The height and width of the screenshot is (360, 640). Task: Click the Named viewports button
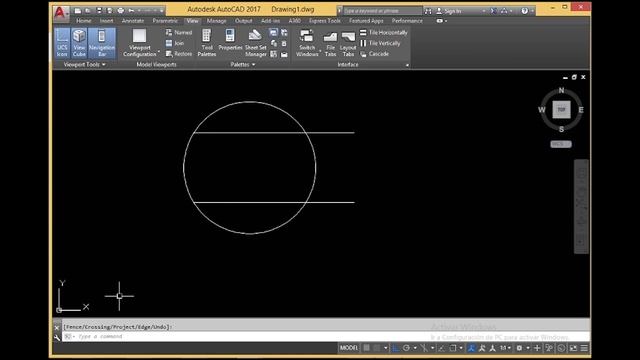pos(179,32)
